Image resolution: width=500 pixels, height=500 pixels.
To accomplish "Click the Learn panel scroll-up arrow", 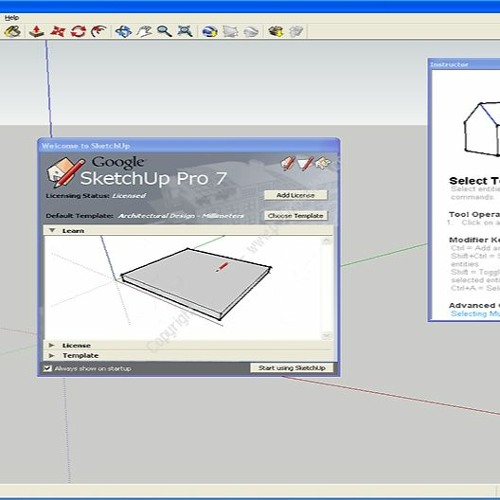I will tap(327, 241).
